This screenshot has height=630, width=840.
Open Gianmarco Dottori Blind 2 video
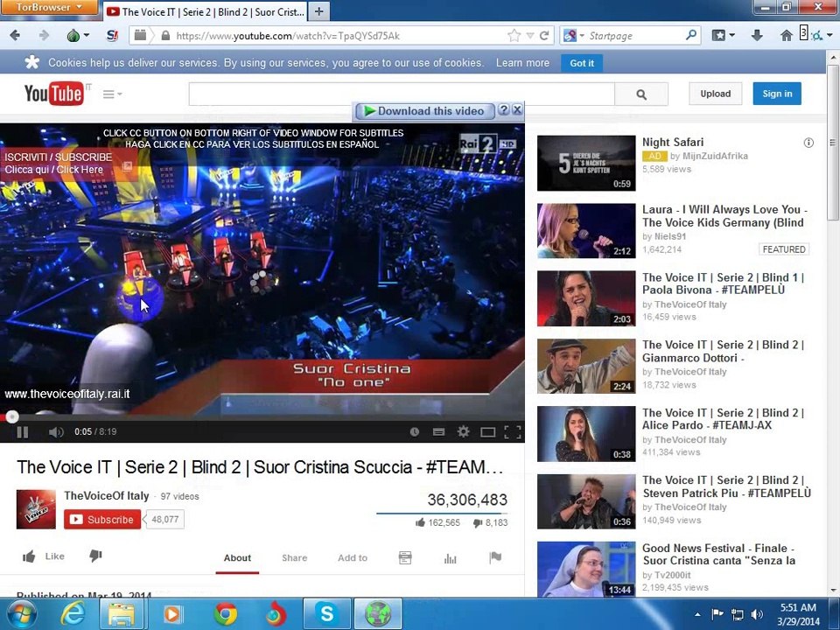point(724,352)
